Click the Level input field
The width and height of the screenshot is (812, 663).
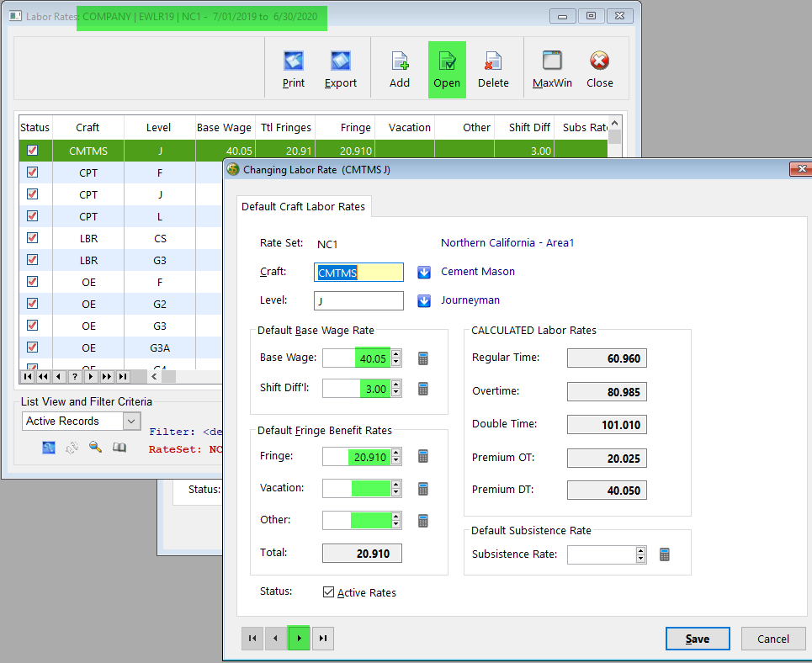click(x=358, y=301)
